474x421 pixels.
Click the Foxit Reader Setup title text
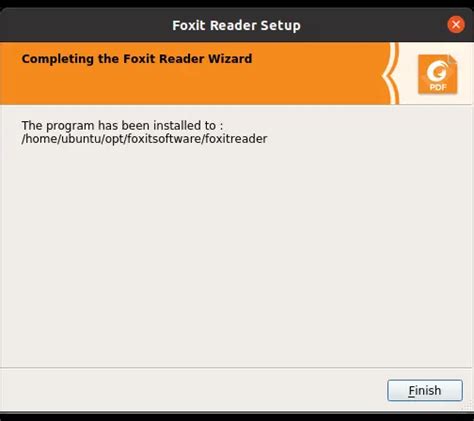coord(236,25)
